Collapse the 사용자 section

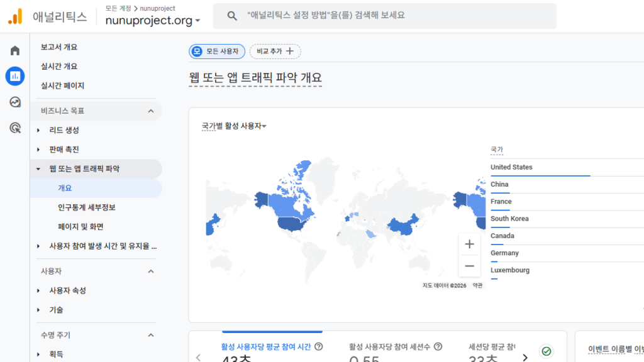151,271
